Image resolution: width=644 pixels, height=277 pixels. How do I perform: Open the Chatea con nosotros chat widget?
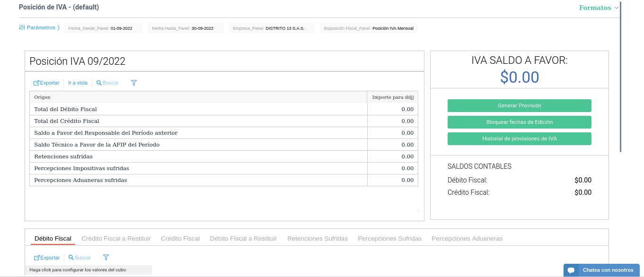tap(601, 270)
